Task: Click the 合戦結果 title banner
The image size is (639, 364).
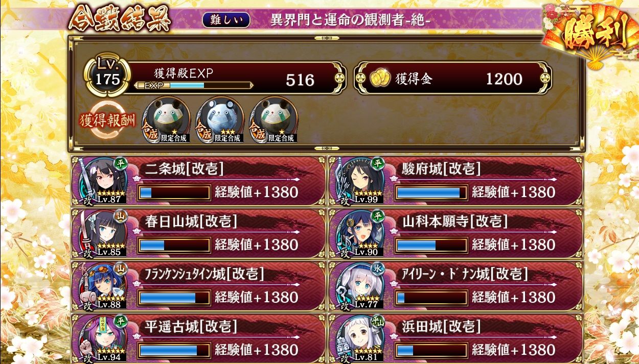Action: 120,20
